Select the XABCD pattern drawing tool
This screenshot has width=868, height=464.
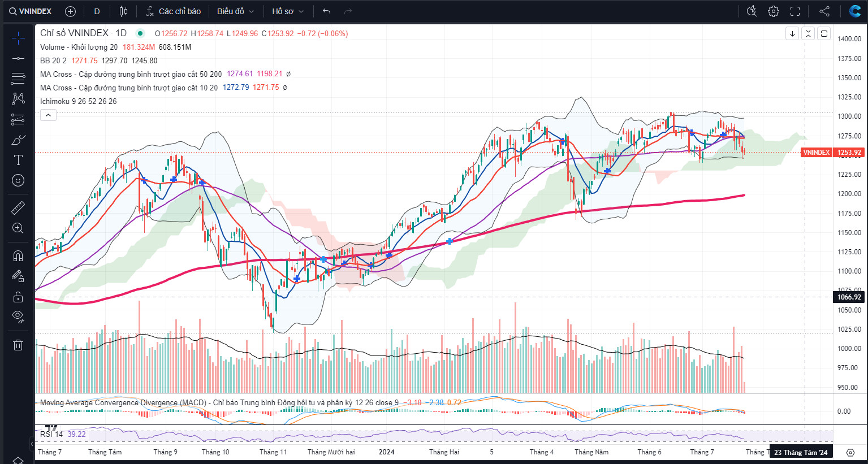[x=18, y=99]
